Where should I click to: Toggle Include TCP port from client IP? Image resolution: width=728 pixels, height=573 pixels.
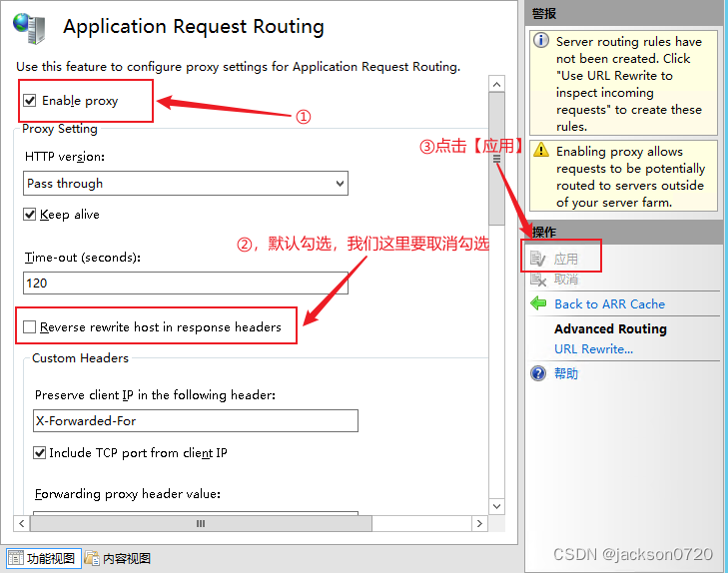click(x=40, y=453)
